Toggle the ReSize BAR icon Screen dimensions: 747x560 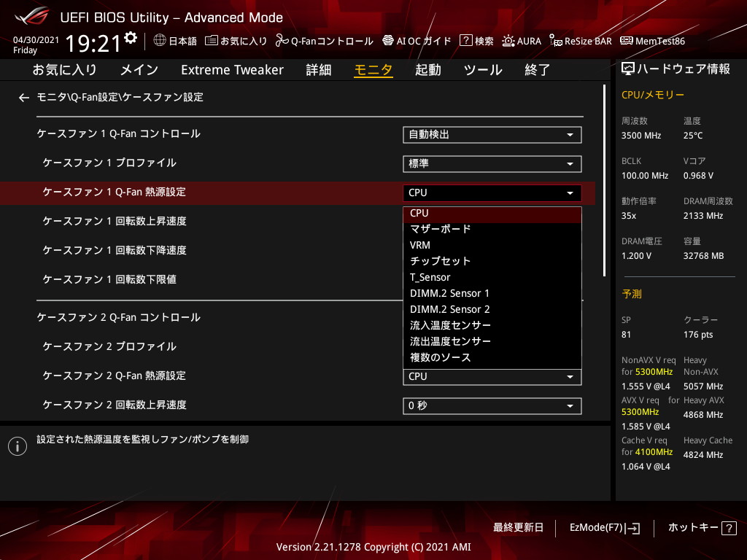pyautogui.click(x=555, y=41)
